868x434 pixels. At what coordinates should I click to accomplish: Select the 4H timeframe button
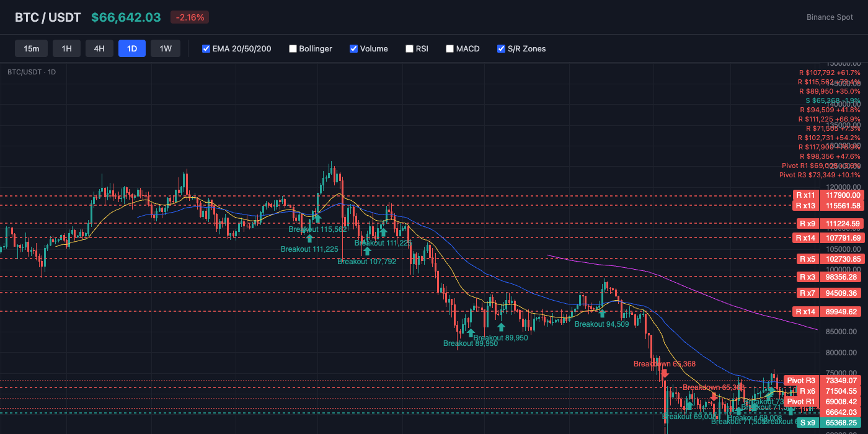[99, 48]
